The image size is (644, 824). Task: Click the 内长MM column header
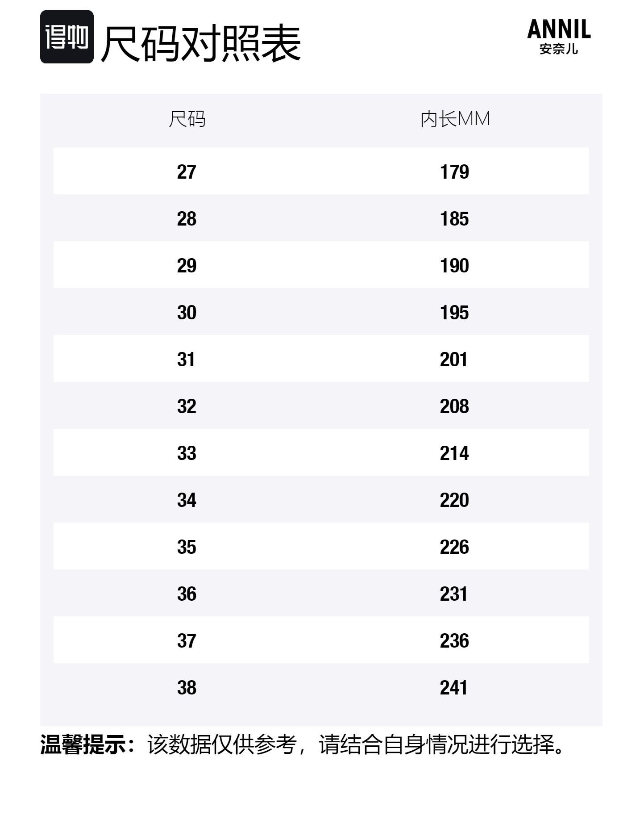455,119
